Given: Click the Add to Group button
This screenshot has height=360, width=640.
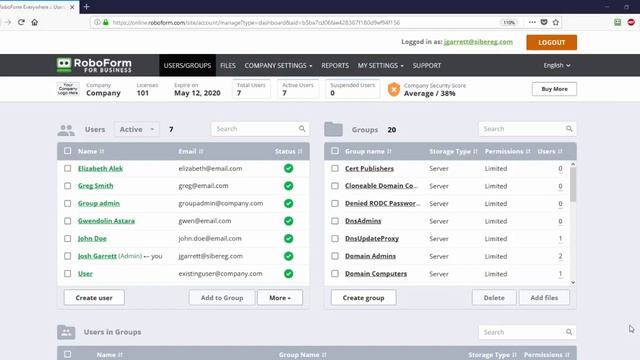Looking at the screenshot, I should point(222,298).
